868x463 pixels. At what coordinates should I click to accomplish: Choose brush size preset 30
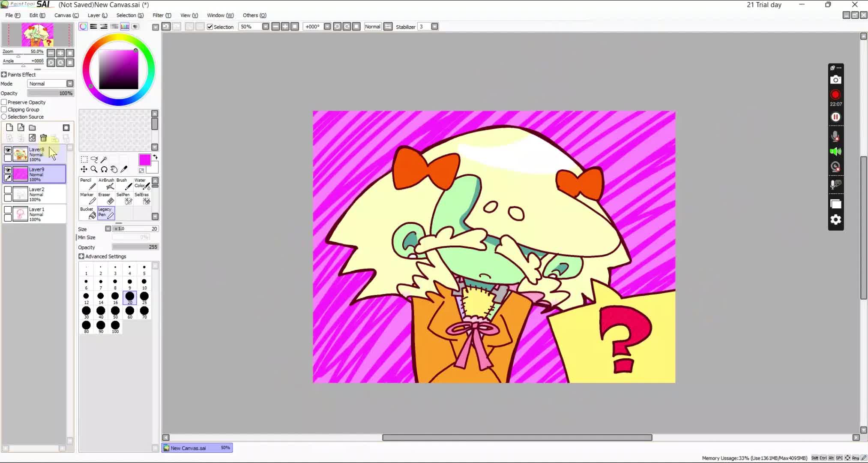[x=86, y=312]
